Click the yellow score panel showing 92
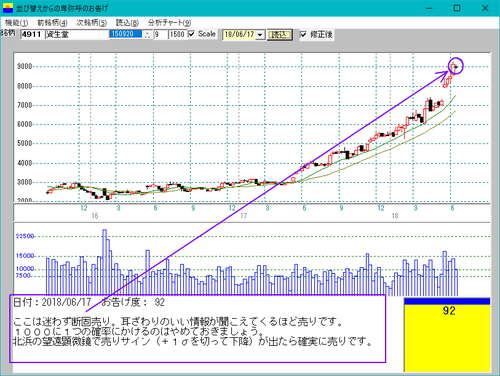Screen dimensions: 500x376 tap(447, 335)
